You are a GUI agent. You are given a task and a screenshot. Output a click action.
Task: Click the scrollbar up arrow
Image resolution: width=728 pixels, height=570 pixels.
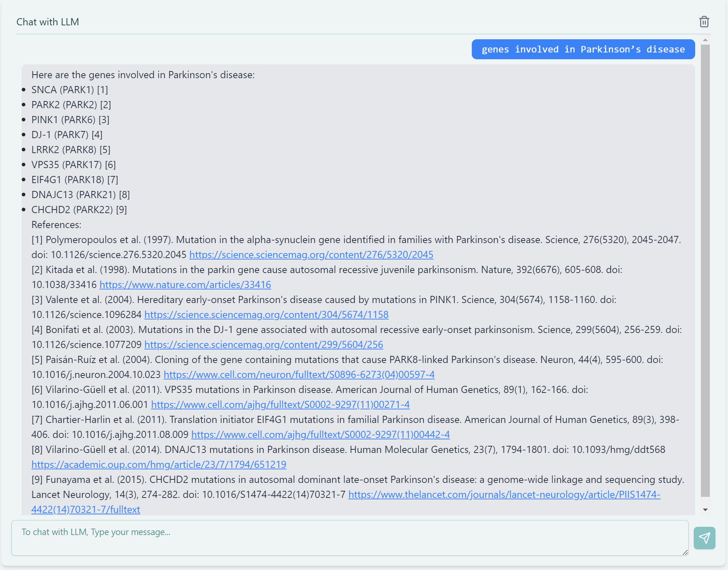pyautogui.click(x=706, y=39)
